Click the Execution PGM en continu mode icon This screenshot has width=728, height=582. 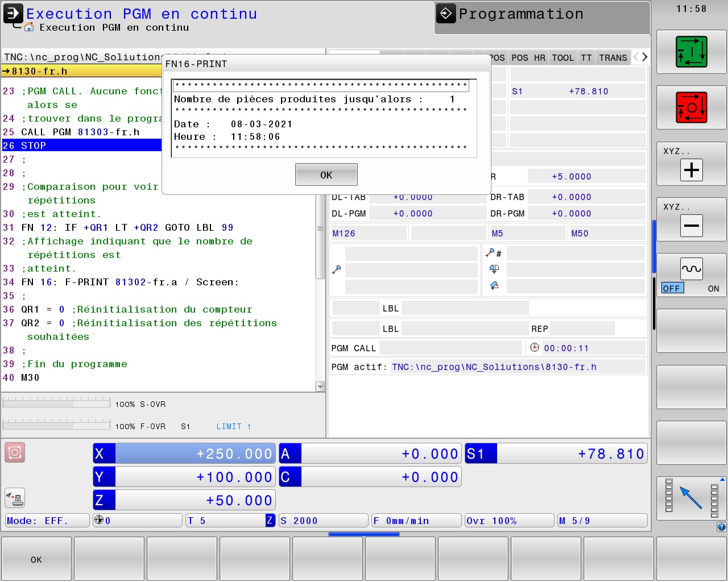(x=13, y=14)
